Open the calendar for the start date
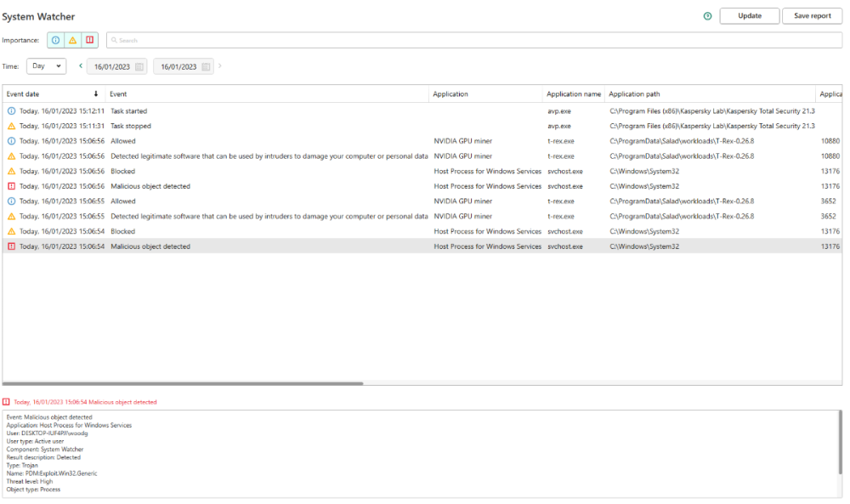Image resolution: width=850 pixels, height=504 pixels. click(x=139, y=66)
